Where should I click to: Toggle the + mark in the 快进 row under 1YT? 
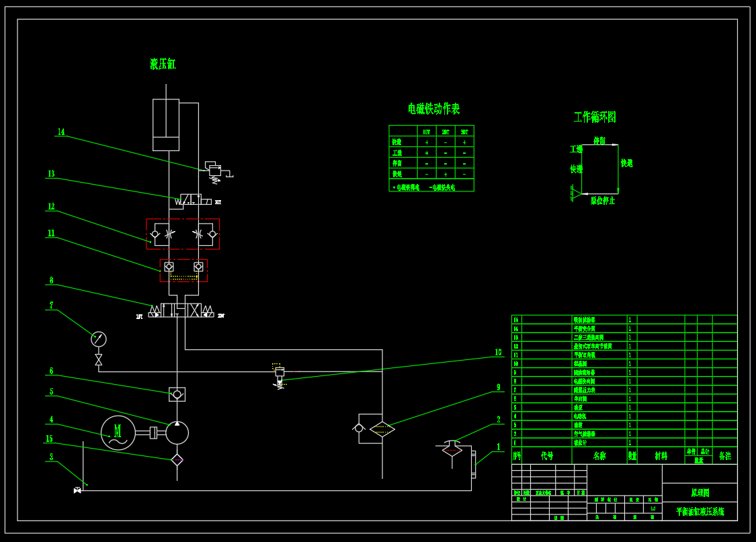click(427, 142)
